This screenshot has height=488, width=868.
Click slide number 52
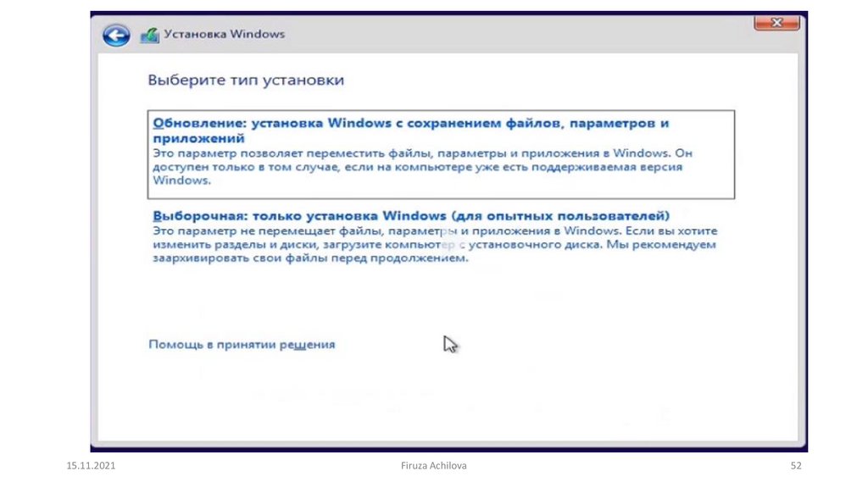(x=795, y=465)
